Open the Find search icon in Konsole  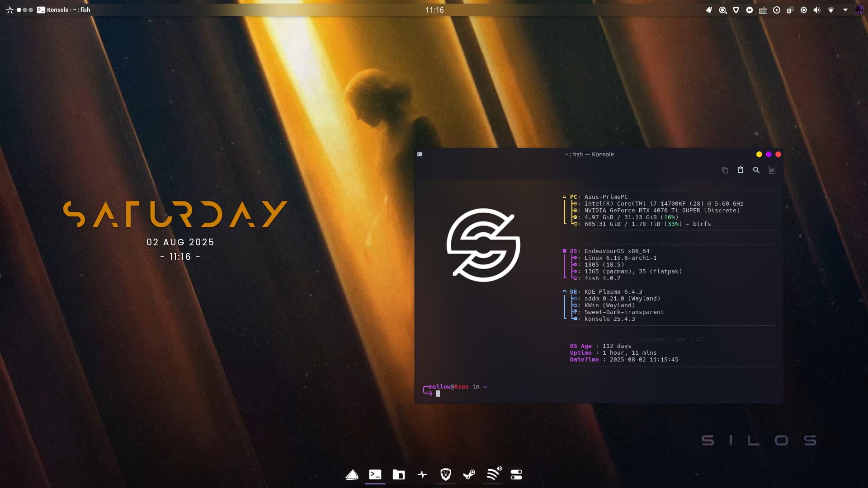tap(756, 170)
